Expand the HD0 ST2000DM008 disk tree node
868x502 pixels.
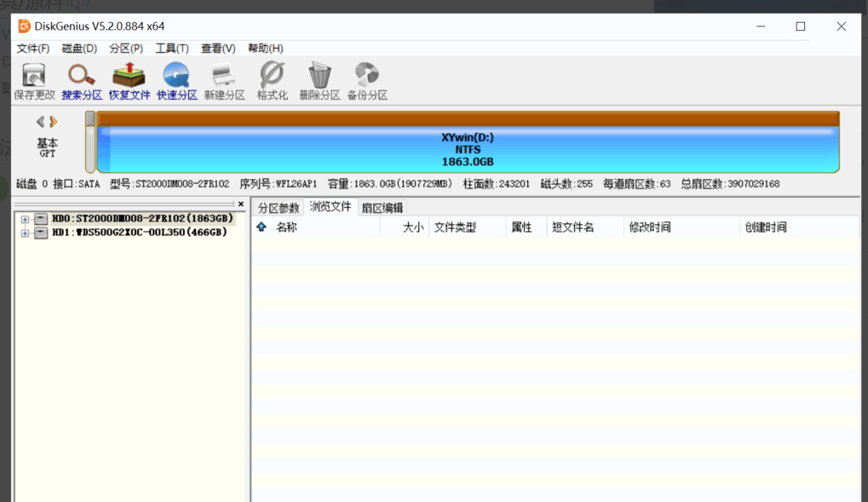click(25, 219)
